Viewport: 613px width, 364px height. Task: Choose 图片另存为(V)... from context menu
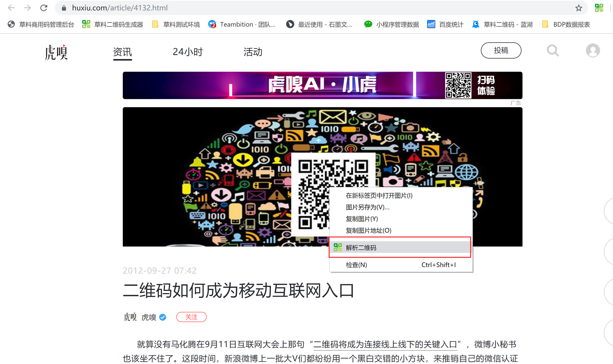pos(401,207)
